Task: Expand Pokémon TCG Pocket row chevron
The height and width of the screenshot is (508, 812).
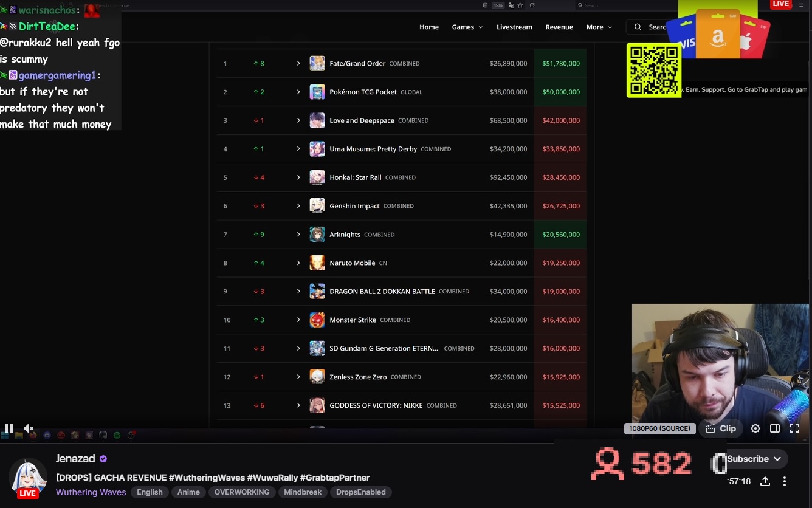Action: (298, 92)
